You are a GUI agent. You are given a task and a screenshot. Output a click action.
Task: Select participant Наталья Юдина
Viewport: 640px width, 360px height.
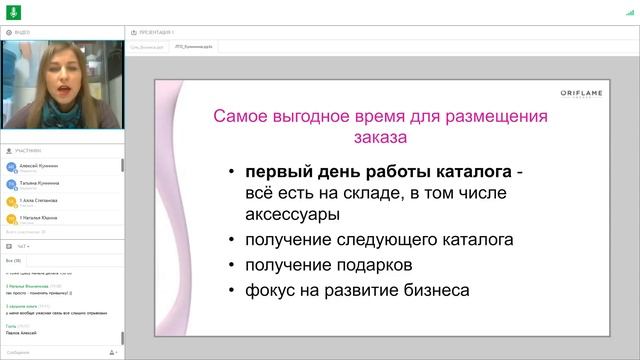tap(62, 218)
